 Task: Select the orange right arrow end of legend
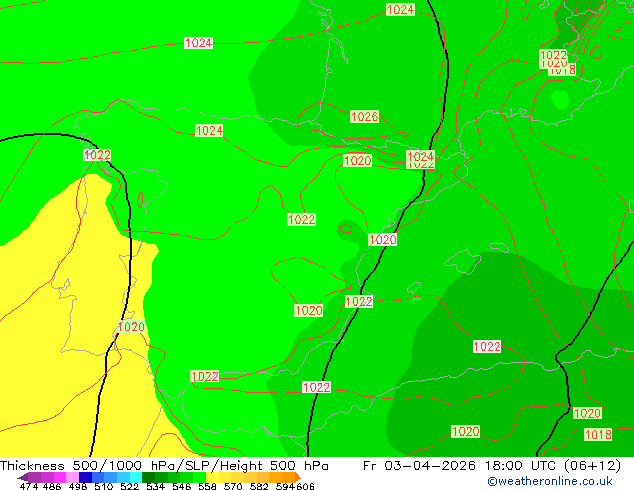(x=298, y=477)
